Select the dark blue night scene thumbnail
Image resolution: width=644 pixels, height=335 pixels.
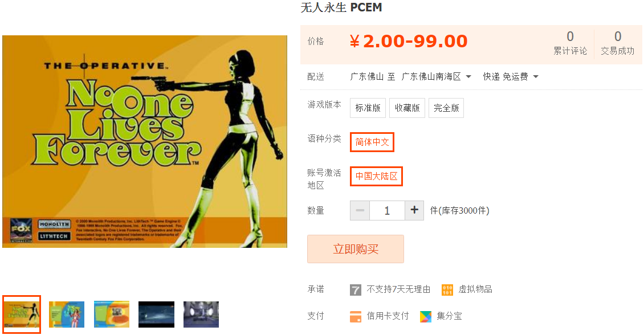[157, 314]
